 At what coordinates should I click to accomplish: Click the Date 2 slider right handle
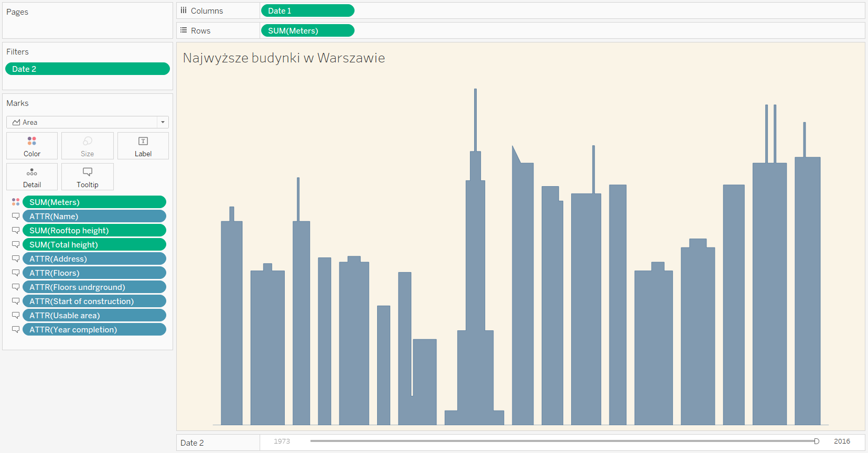tap(817, 441)
